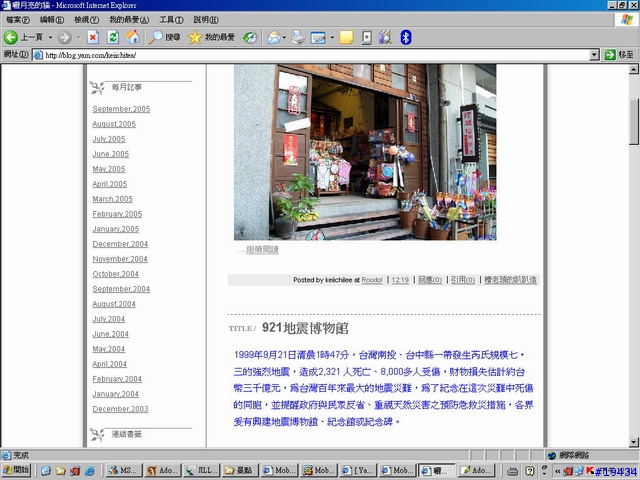Switch to the MS... taskbar window

point(123,471)
